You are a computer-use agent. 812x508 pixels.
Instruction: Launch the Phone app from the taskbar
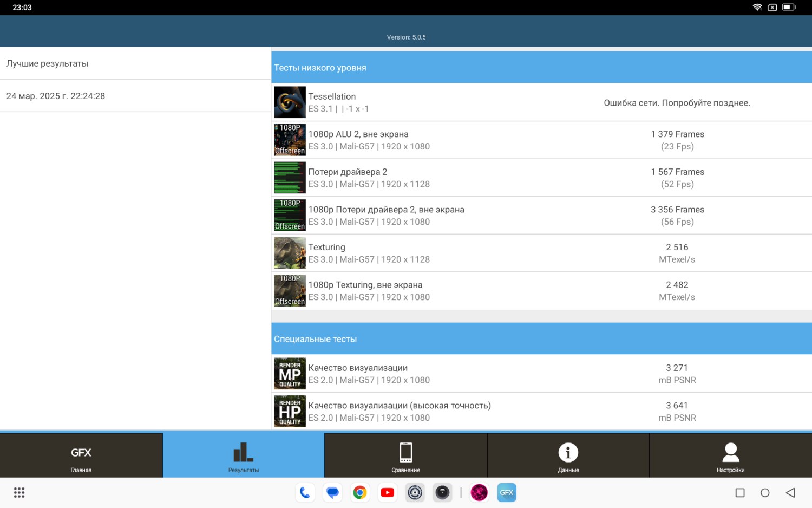305,493
